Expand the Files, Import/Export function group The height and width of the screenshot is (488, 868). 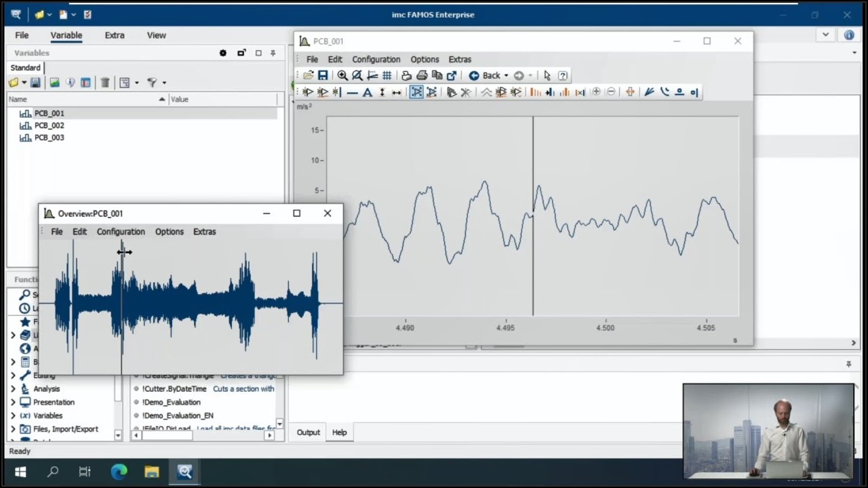pyautogui.click(x=13, y=429)
